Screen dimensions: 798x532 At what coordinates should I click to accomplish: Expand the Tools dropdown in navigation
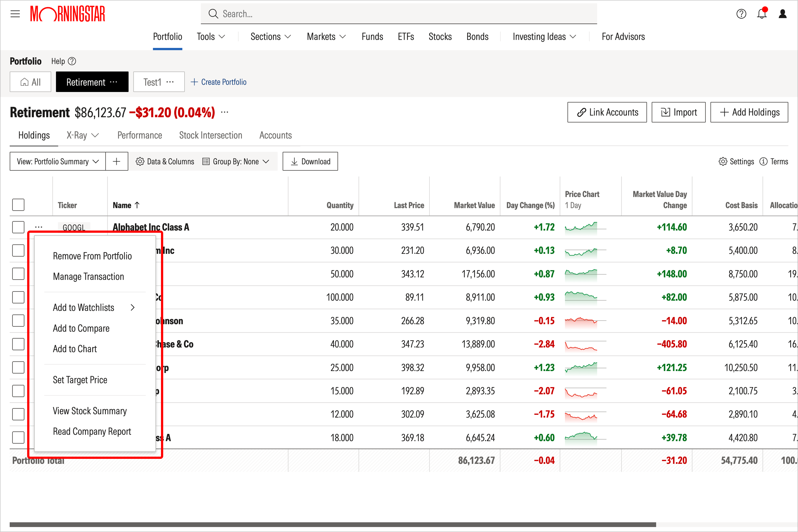pyautogui.click(x=211, y=37)
